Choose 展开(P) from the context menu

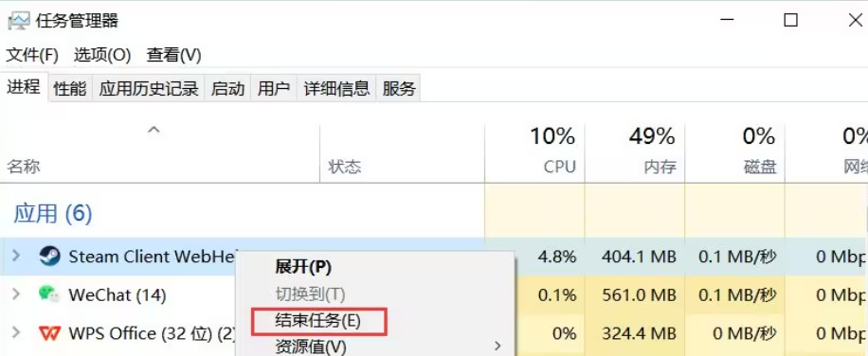tap(303, 267)
